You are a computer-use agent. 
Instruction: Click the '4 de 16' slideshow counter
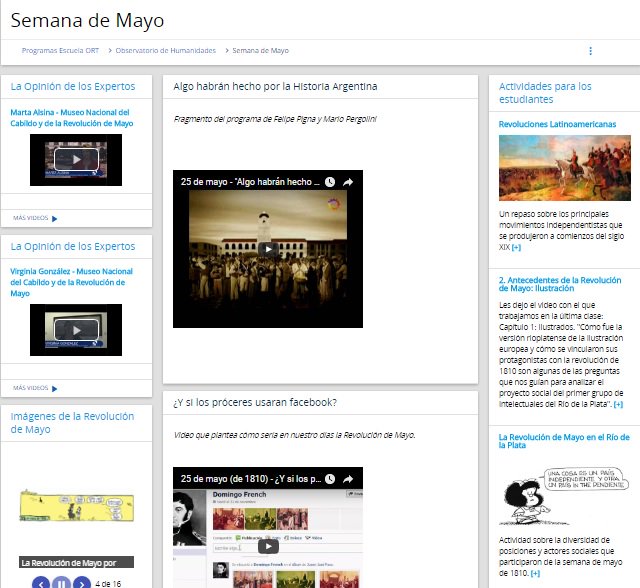108,584
